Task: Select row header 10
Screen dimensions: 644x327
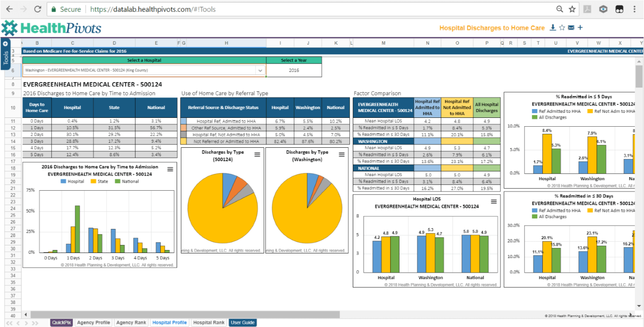Action: 13,108
